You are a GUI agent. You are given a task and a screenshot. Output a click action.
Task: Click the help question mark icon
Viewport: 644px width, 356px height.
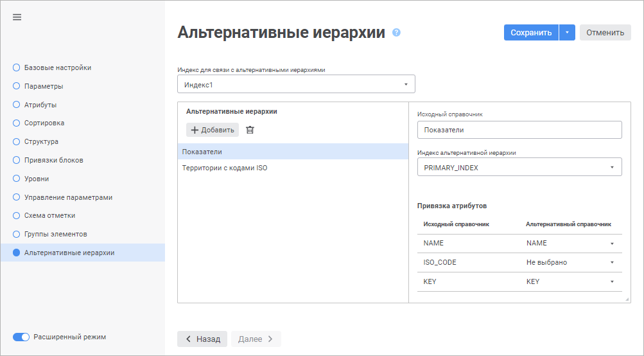pos(396,32)
